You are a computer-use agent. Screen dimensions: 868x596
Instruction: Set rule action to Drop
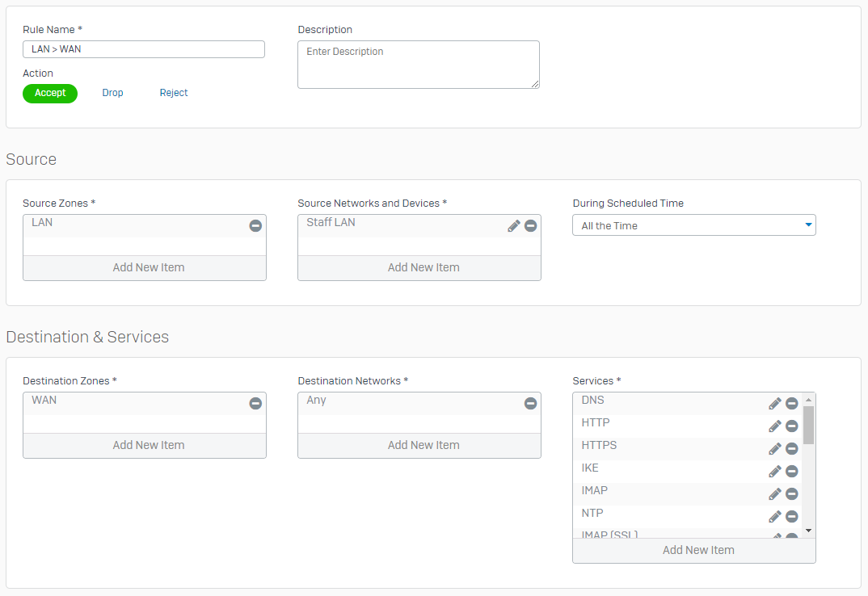(x=112, y=93)
